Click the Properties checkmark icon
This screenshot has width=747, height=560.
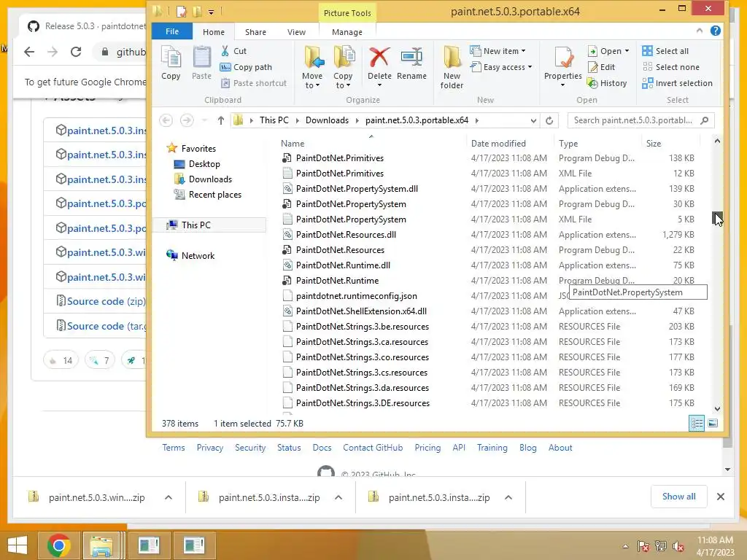563,58
